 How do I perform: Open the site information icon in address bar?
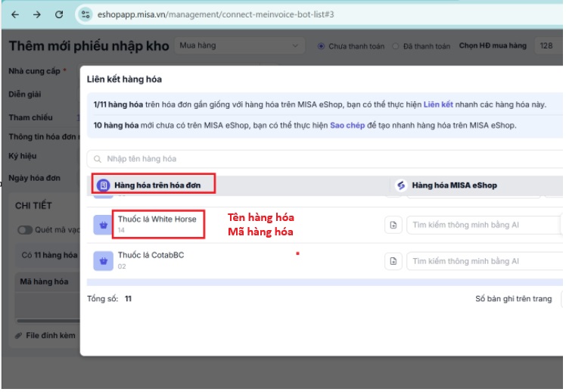86,14
